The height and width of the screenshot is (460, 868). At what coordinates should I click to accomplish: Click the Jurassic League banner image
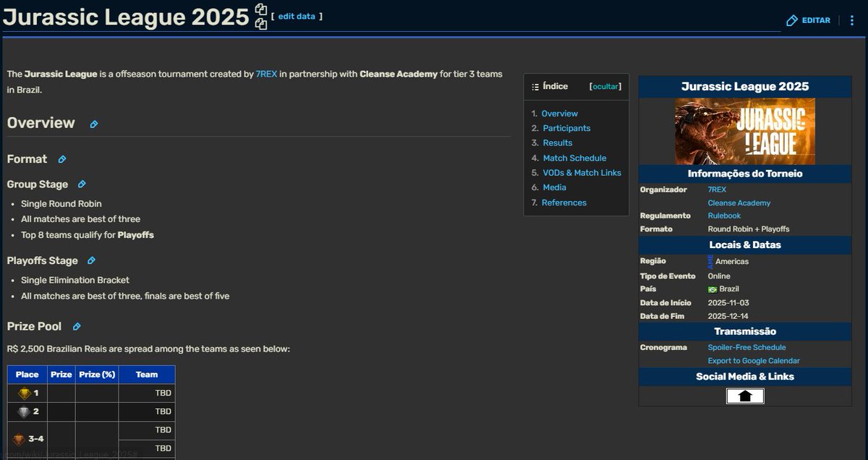click(745, 132)
